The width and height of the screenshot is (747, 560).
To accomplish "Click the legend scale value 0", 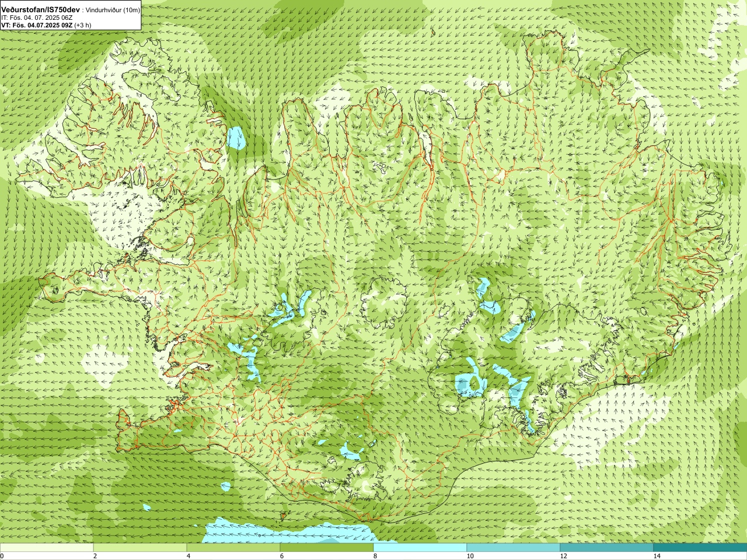I will [2, 556].
